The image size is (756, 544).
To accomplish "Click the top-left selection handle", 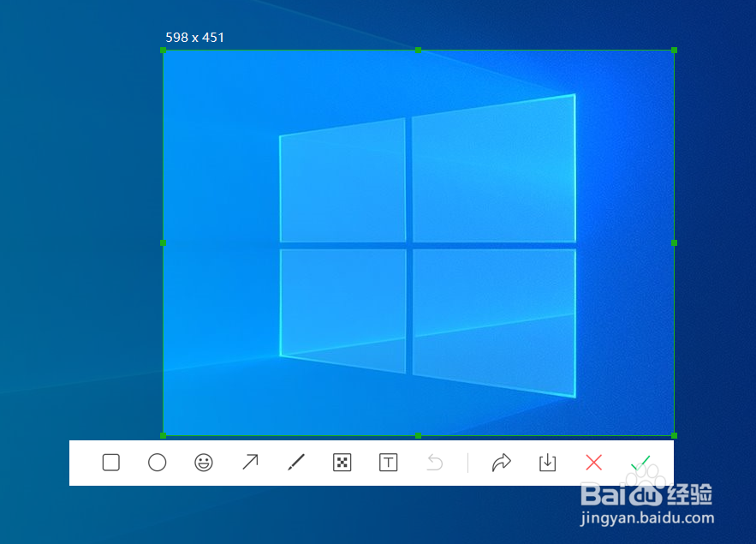I will pos(163,51).
